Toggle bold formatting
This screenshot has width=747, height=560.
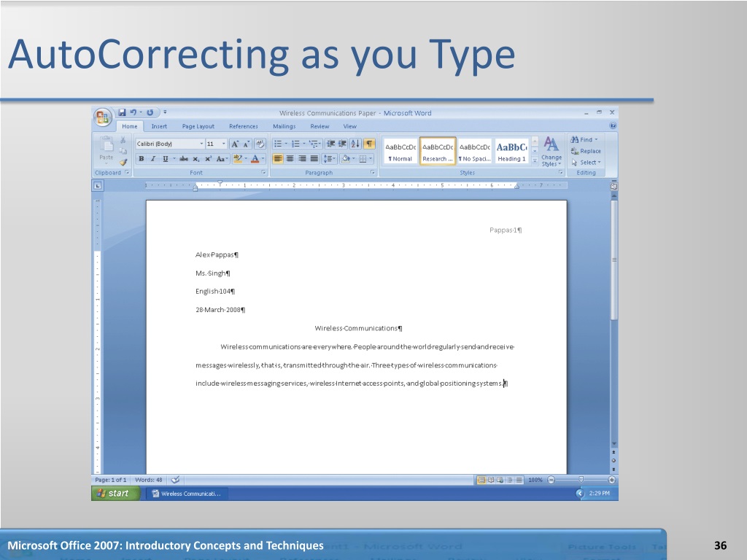click(141, 158)
